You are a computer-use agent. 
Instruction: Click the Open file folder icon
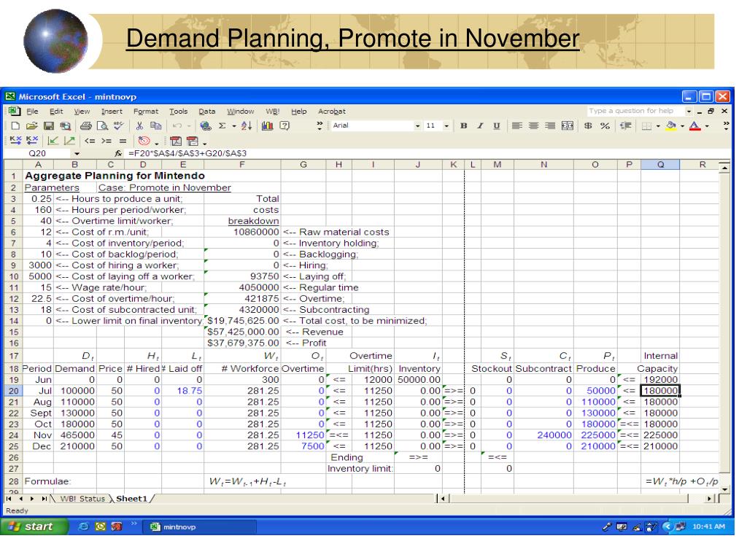point(32,125)
